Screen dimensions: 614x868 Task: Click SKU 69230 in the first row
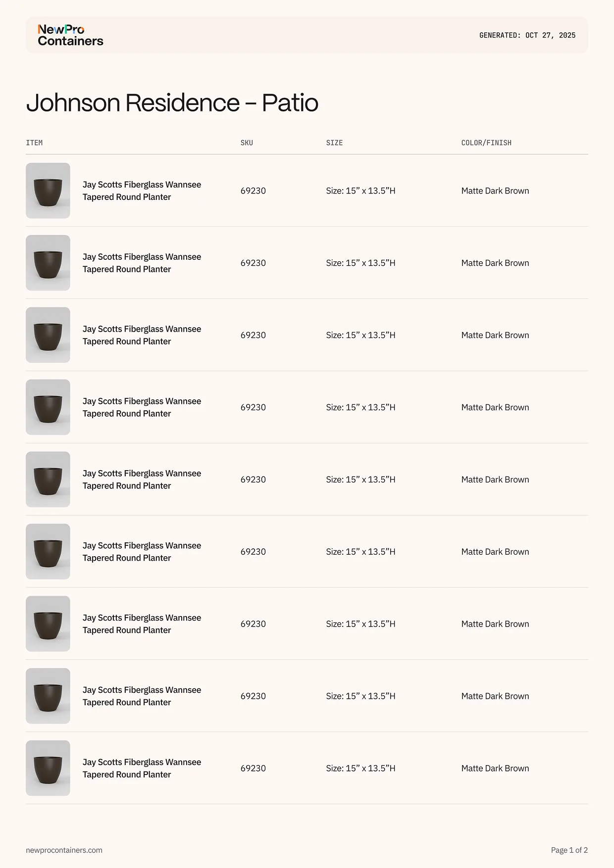pyautogui.click(x=253, y=191)
